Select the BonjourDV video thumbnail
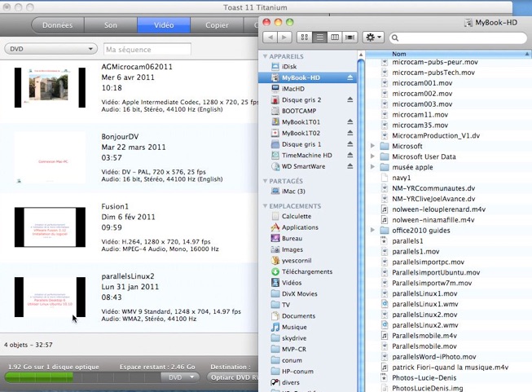The image size is (532, 392). 50,157
